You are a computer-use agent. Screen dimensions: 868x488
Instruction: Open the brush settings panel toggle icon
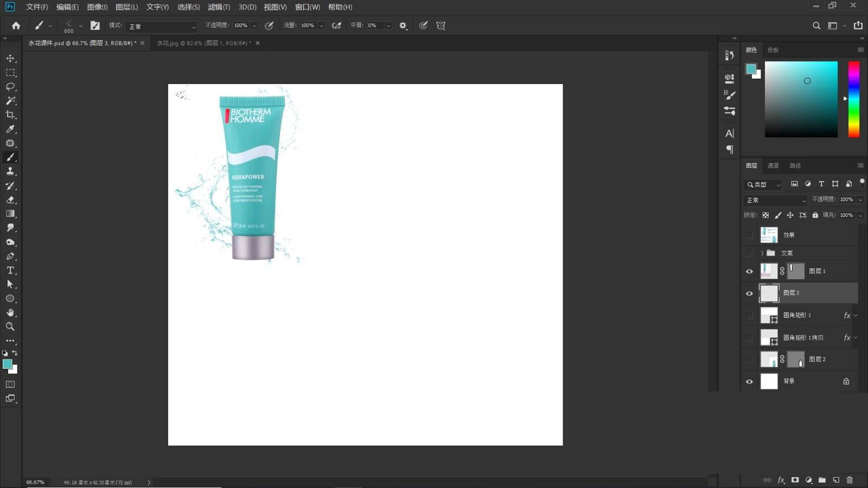pos(95,25)
